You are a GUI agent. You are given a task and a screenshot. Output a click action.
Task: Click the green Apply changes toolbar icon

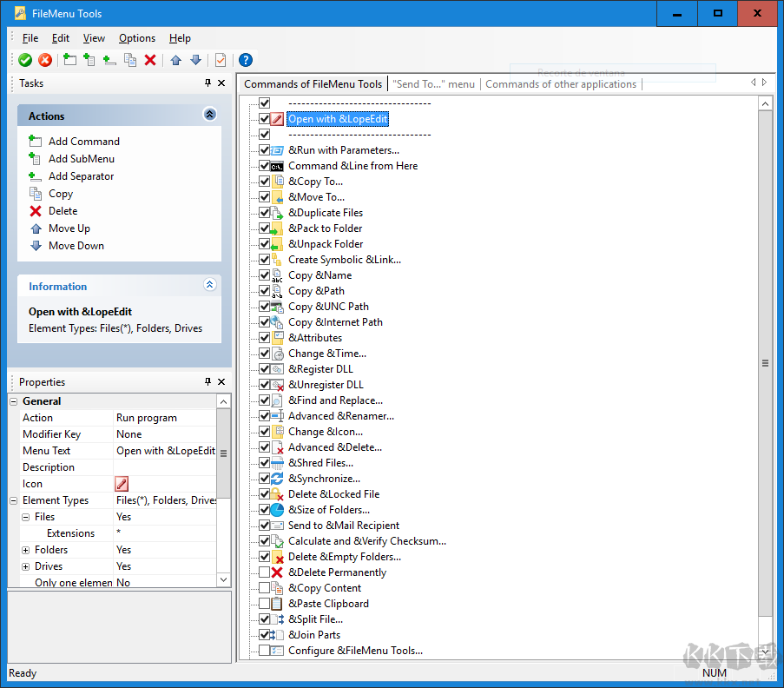[x=25, y=60]
